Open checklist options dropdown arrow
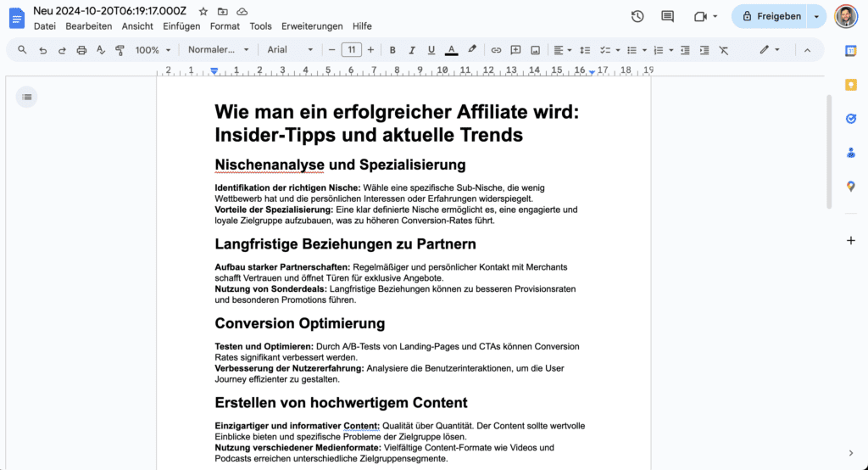 tap(618, 50)
